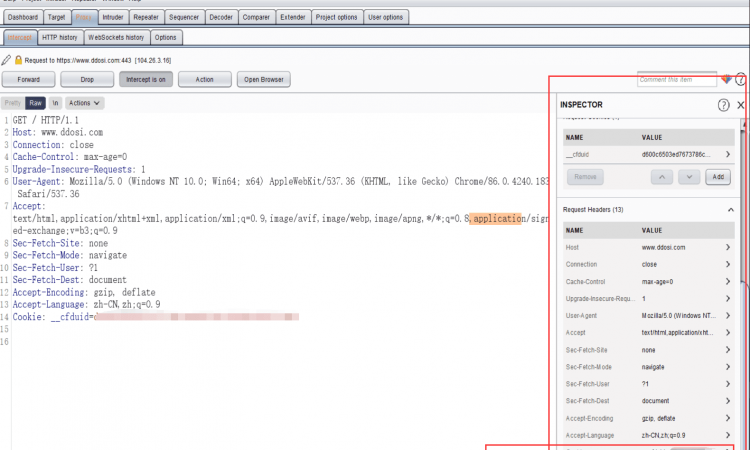Expand the Cache-Control header row
The image size is (750, 450).
coord(728,282)
